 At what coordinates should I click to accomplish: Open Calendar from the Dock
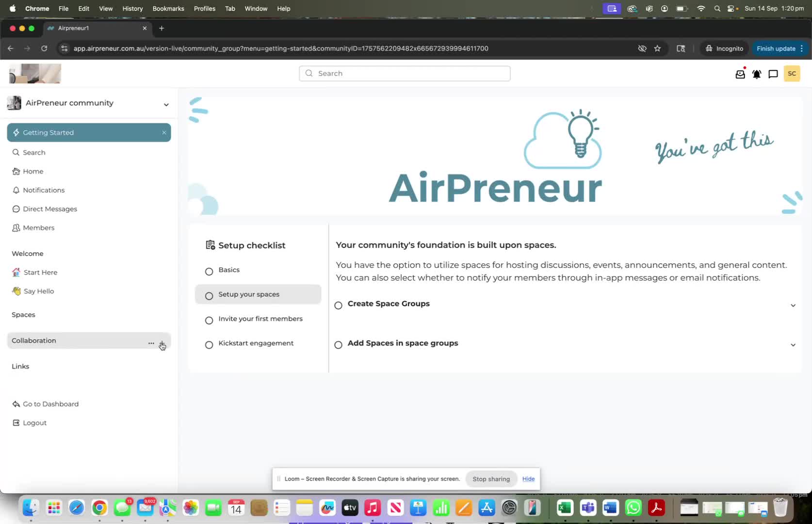pyautogui.click(x=236, y=508)
